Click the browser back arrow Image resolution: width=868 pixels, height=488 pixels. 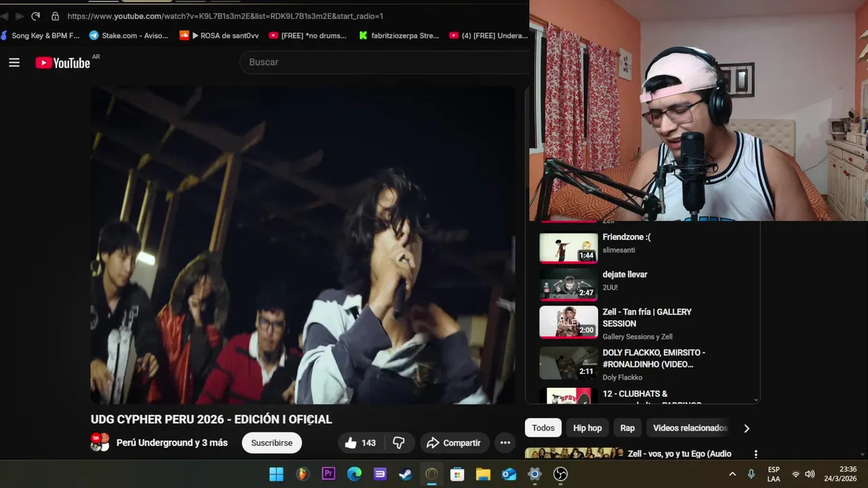tap(4, 16)
